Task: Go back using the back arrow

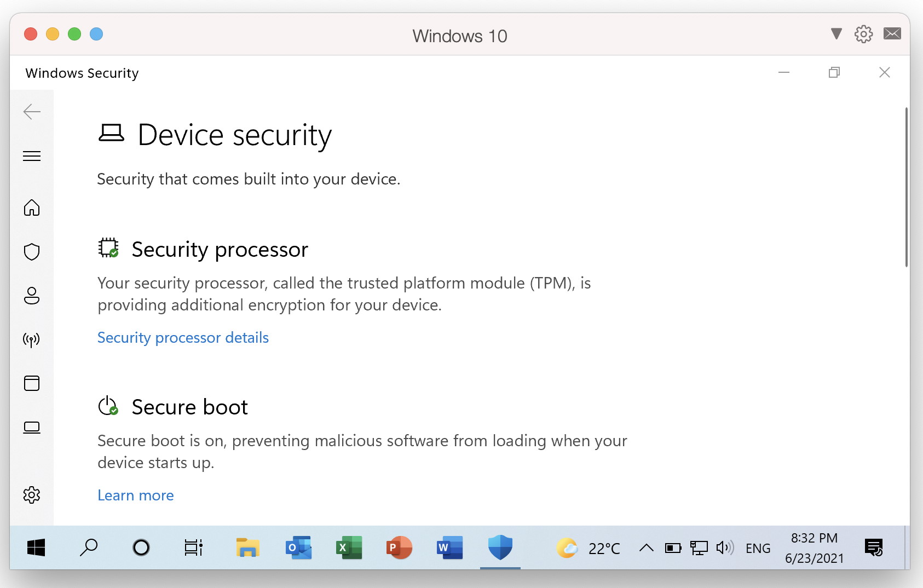Action: [32, 112]
